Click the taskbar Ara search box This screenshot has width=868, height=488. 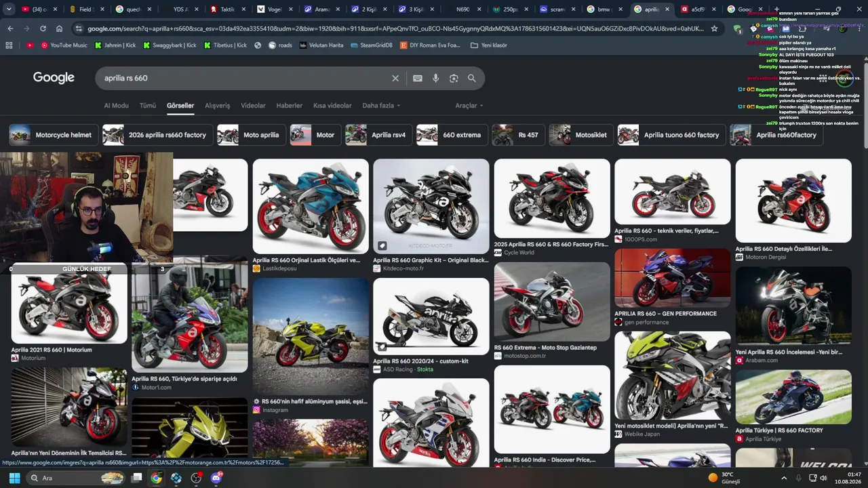[x=75, y=478]
